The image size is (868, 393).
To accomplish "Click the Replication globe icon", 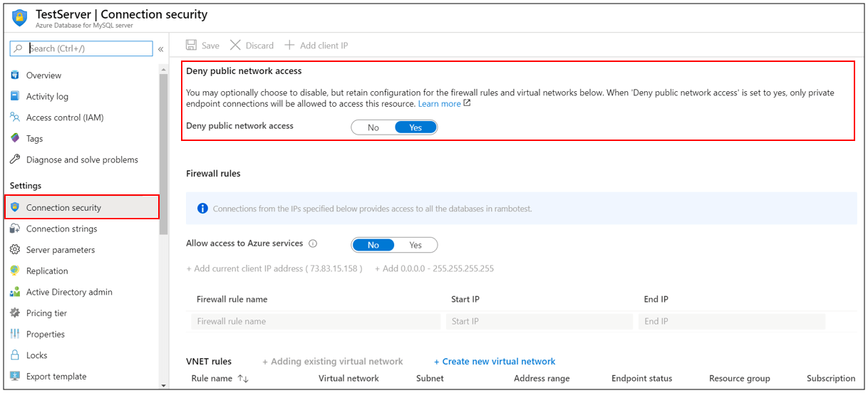I will click(x=15, y=271).
